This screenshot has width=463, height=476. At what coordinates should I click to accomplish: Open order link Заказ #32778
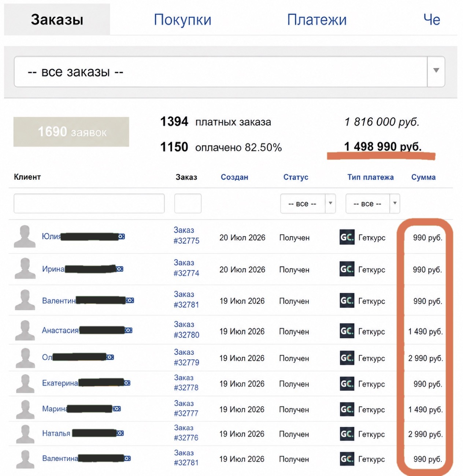point(186,383)
